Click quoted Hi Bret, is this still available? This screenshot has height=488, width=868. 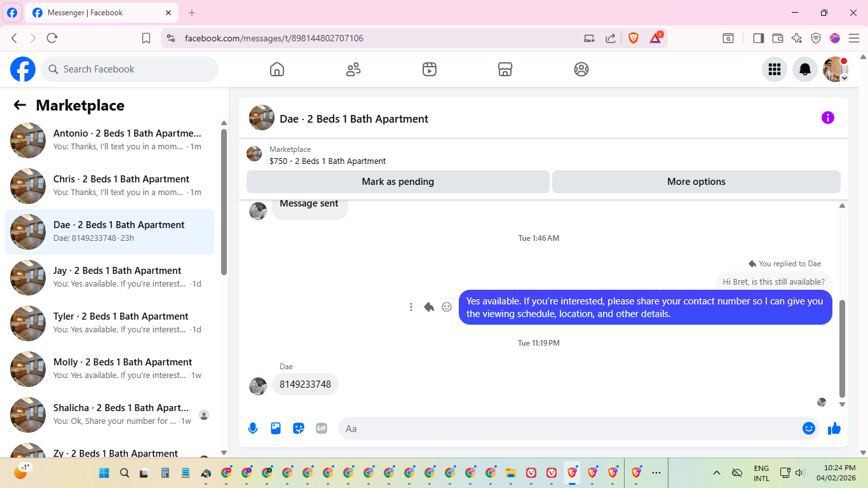coord(774,282)
